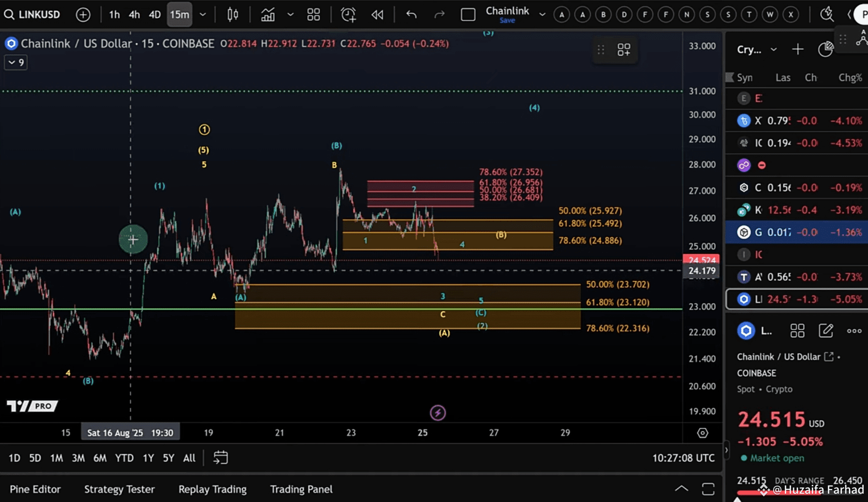Set the chart range to YTD

124,458
